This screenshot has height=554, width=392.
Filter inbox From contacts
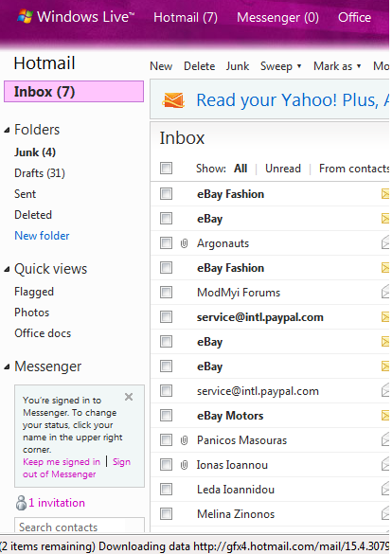point(354,169)
